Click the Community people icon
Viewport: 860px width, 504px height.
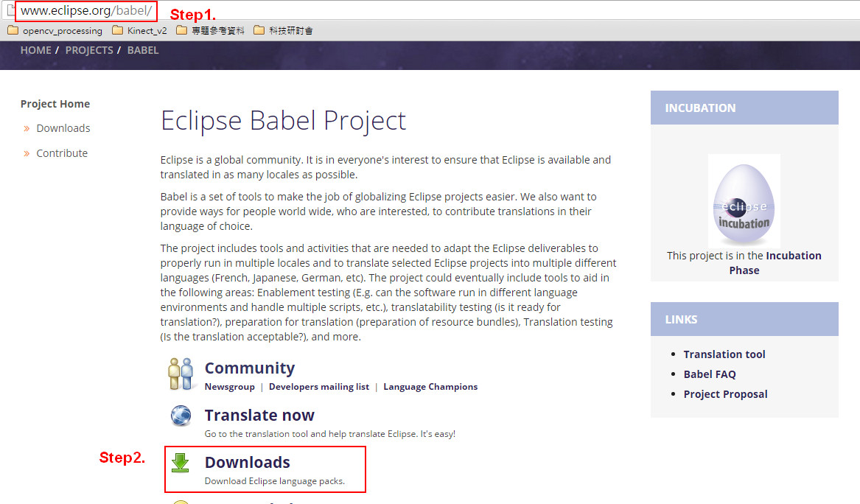181,374
